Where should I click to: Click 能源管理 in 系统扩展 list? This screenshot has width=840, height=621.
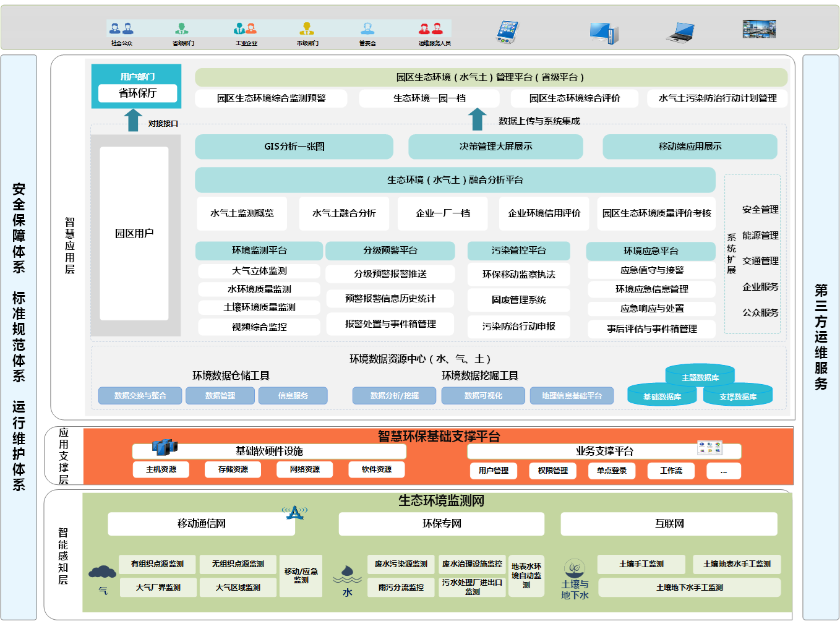pyautogui.click(x=760, y=236)
